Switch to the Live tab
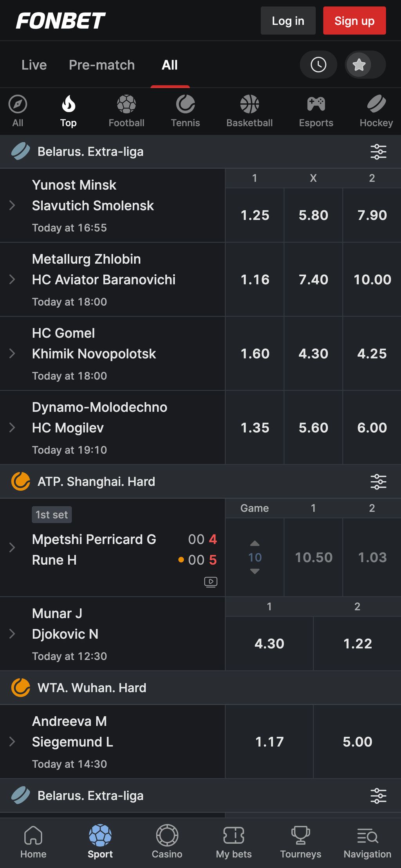The image size is (401, 868). click(x=34, y=65)
